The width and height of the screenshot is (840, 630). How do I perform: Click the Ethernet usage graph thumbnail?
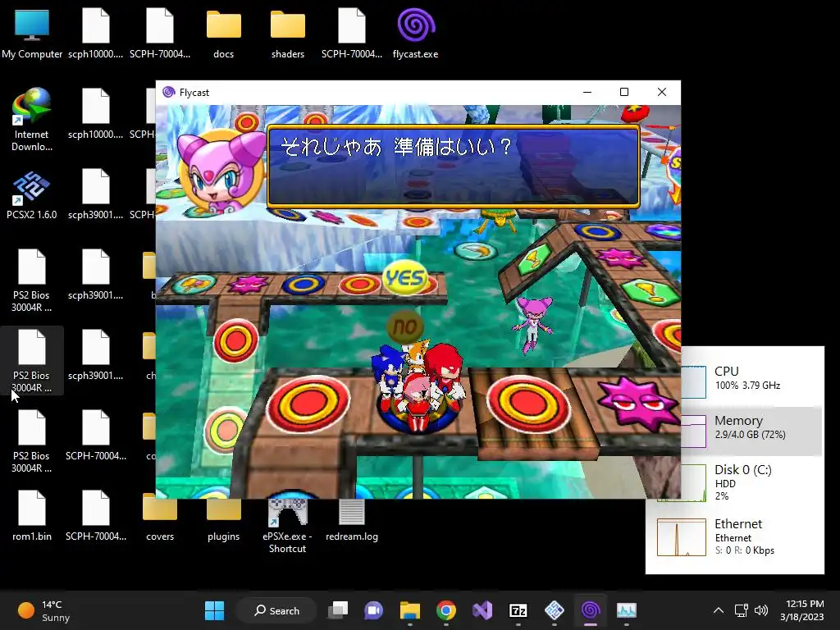click(682, 536)
